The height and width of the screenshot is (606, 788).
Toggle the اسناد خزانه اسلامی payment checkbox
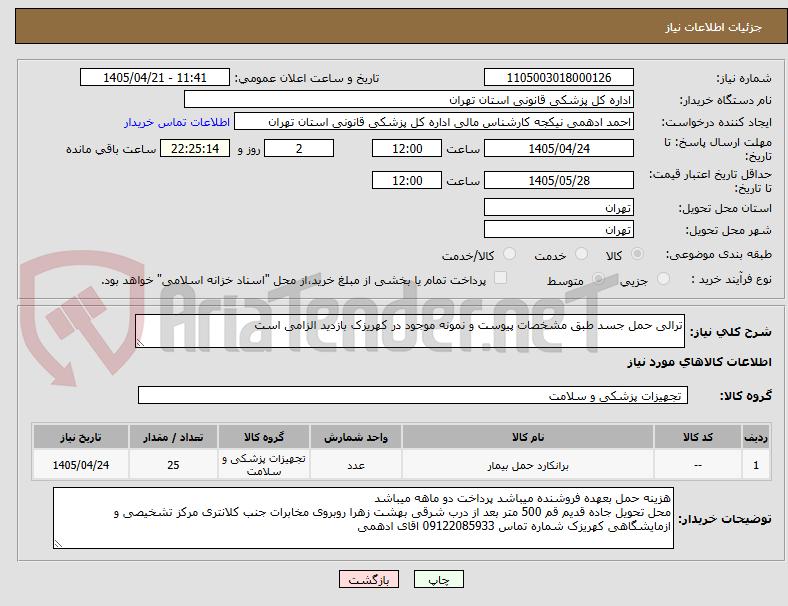coord(500,277)
